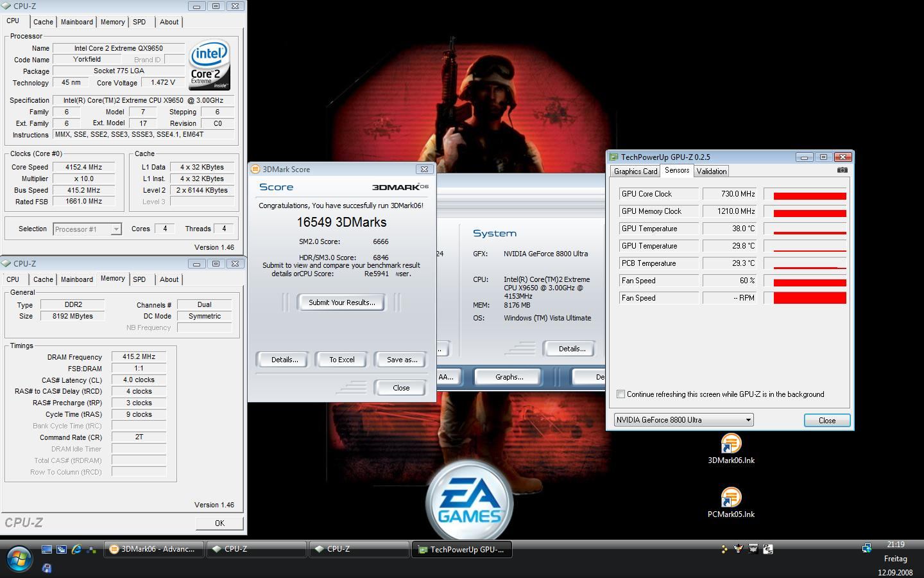The image size is (924, 578).
Task: Click the Show Desktop quick launch icon
Action: [47, 549]
